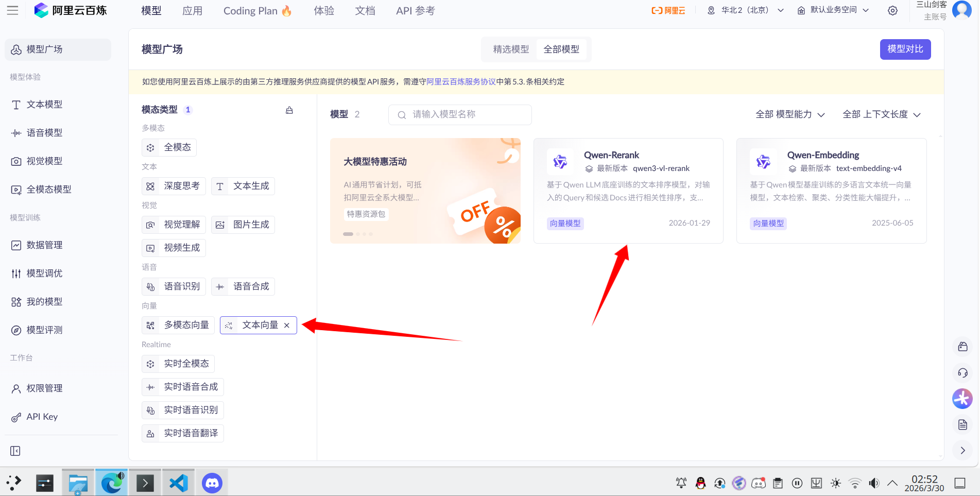Open the 华北2（北京）region dropdown

coord(746,10)
